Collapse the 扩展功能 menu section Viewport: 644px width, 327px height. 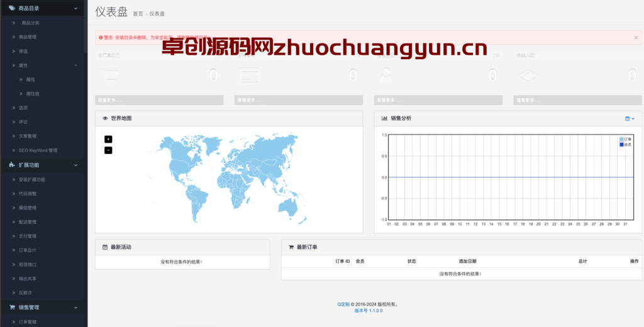click(75, 165)
